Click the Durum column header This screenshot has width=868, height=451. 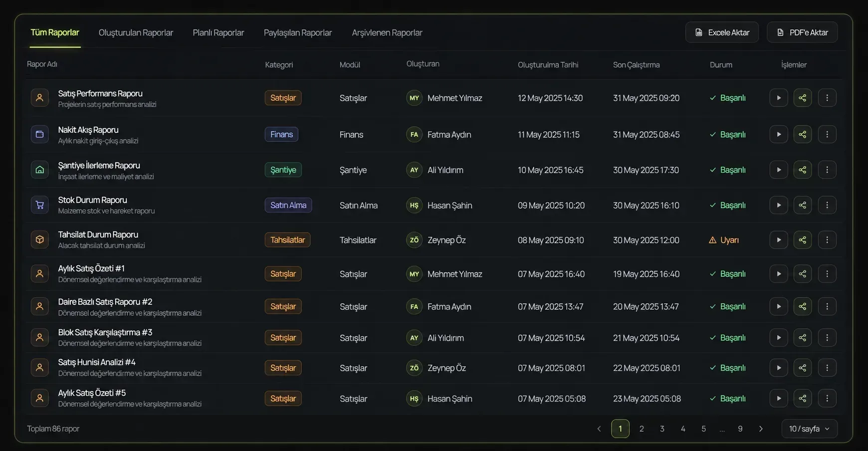point(721,65)
